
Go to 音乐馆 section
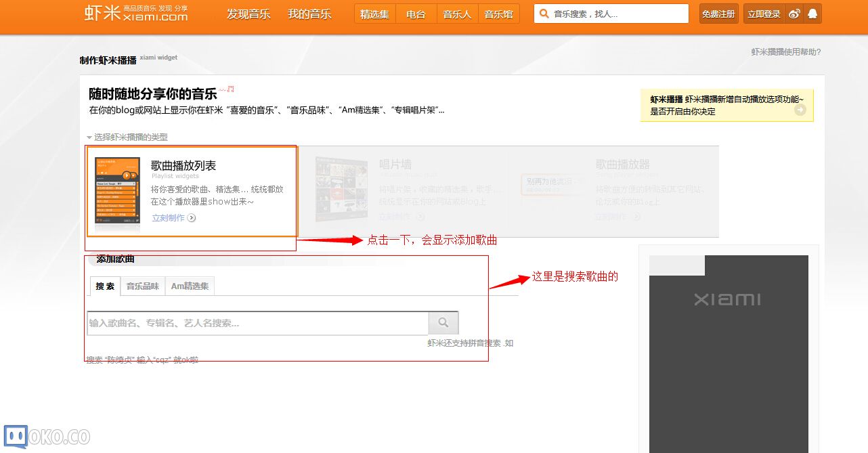click(x=499, y=14)
